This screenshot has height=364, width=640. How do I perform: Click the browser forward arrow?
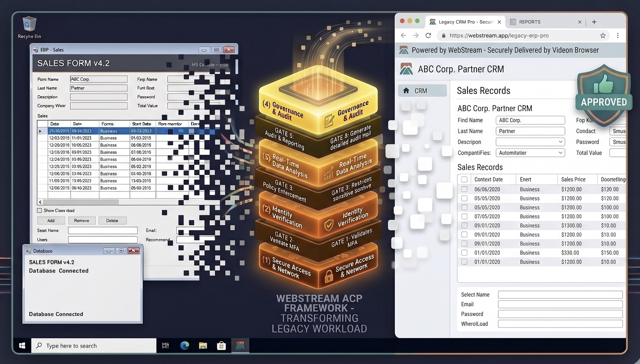tap(416, 36)
